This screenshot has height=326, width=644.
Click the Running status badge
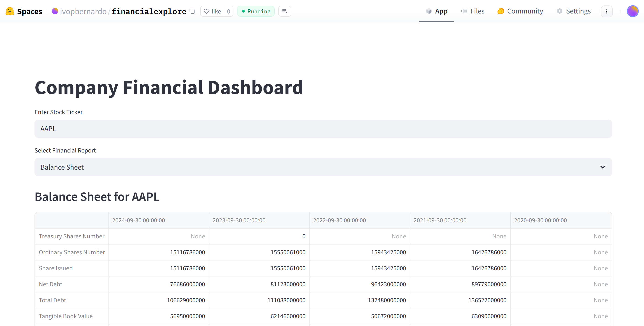point(256,11)
